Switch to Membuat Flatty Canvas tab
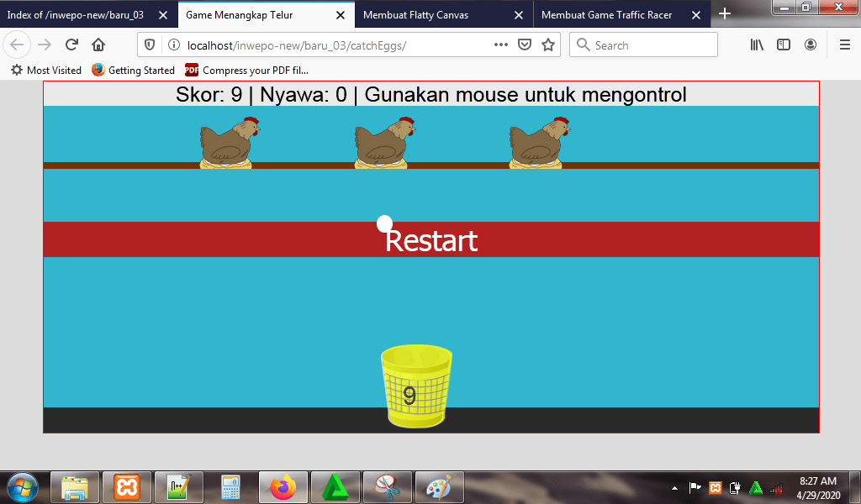861x504 pixels. click(x=415, y=15)
